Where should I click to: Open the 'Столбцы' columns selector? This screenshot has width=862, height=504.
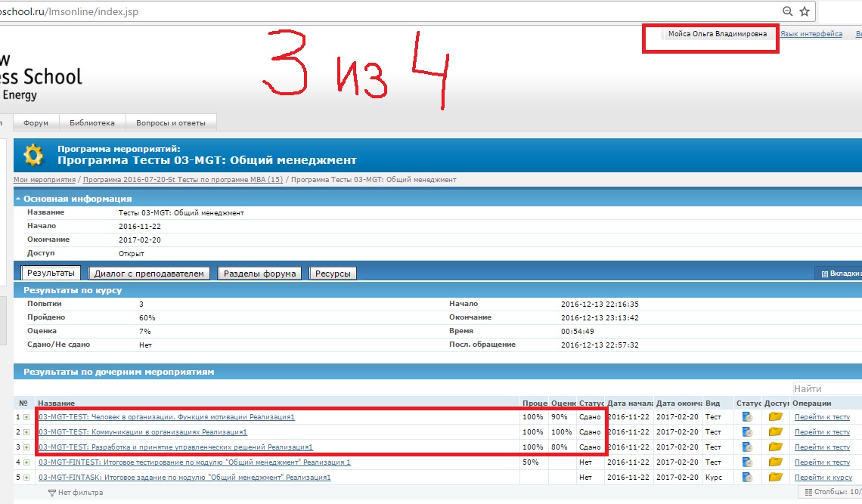(x=832, y=493)
